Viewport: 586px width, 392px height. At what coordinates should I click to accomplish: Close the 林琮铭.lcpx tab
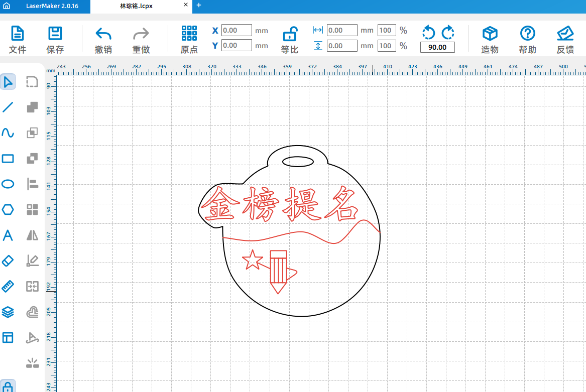tap(185, 5)
